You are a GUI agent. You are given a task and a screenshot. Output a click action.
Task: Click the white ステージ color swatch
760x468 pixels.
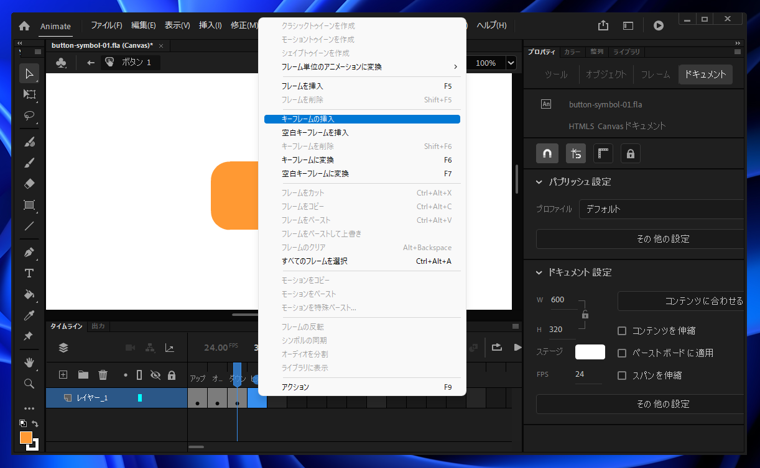click(589, 352)
